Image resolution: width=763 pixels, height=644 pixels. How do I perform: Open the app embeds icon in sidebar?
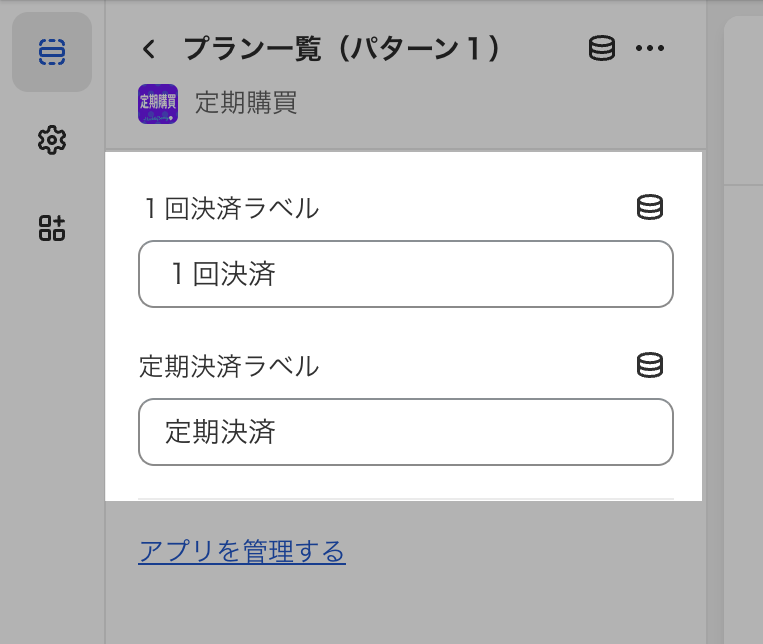point(52,228)
